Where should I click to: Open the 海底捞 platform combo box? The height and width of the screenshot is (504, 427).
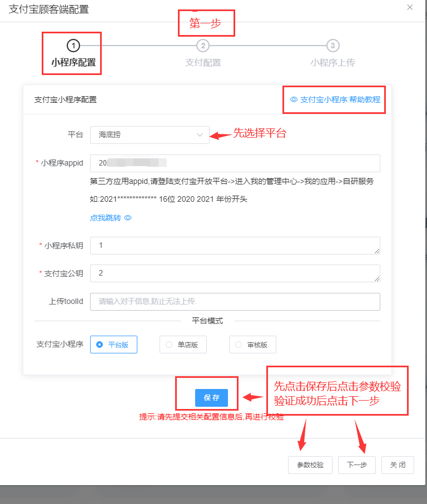point(150,135)
